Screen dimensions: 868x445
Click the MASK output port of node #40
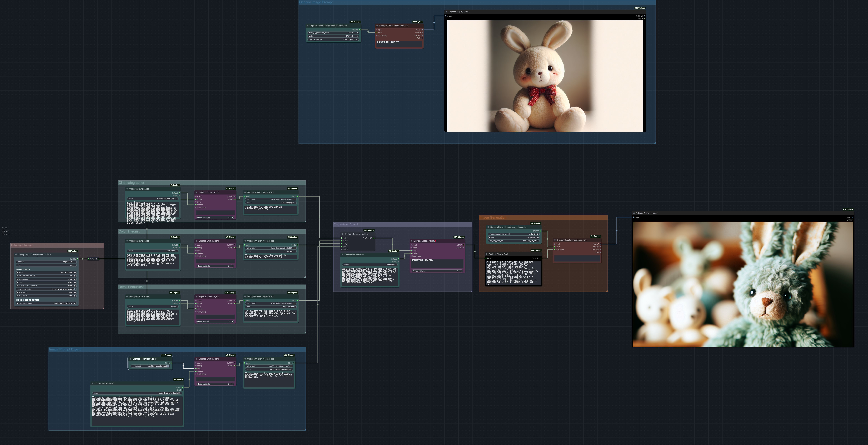point(644,18)
